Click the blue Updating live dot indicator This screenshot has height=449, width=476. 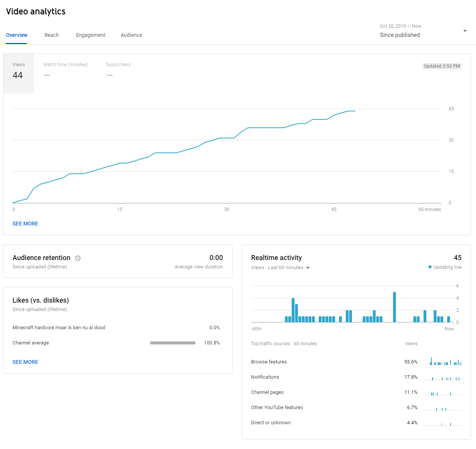pos(430,267)
